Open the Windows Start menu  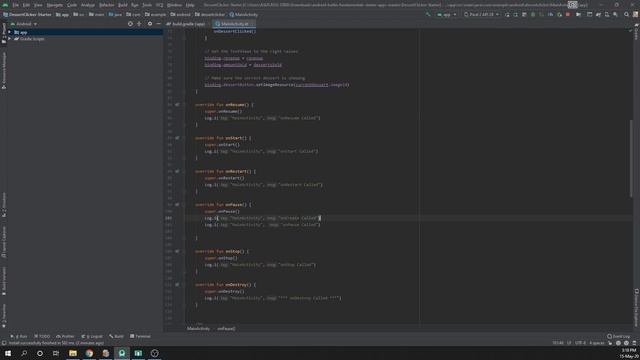coord(8,353)
